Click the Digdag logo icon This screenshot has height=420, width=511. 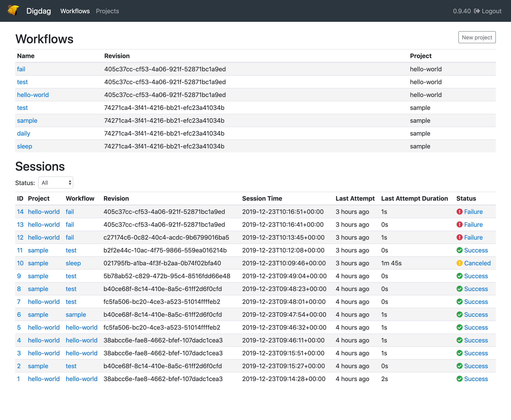[13, 11]
